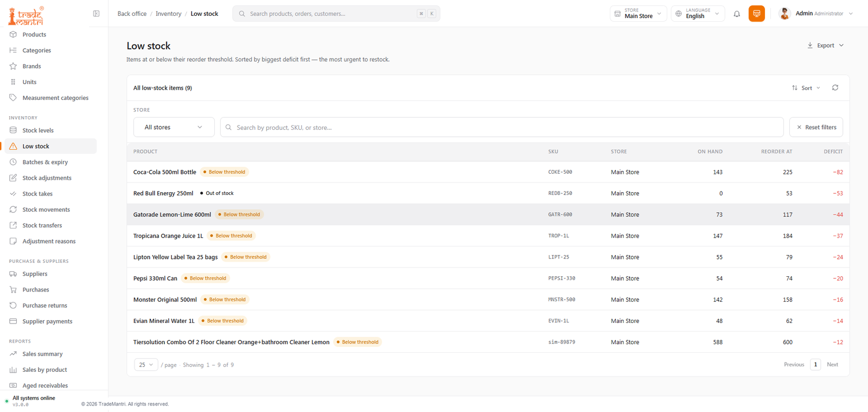Click the Inventory breadcrumb link
This screenshot has width=868, height=412.
tap(169, 14)
